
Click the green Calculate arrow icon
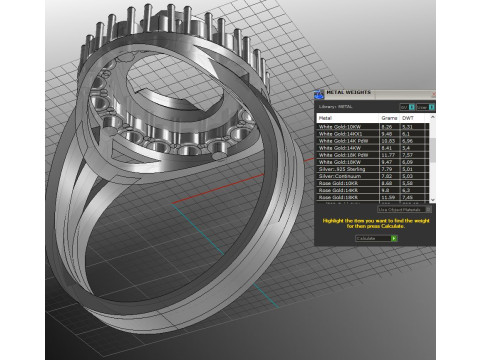tap(394, 238)
